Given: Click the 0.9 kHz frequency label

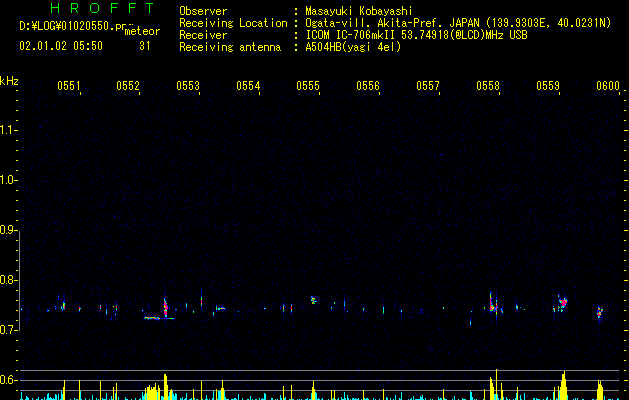Looking at the screenshot, I should 9,230.
